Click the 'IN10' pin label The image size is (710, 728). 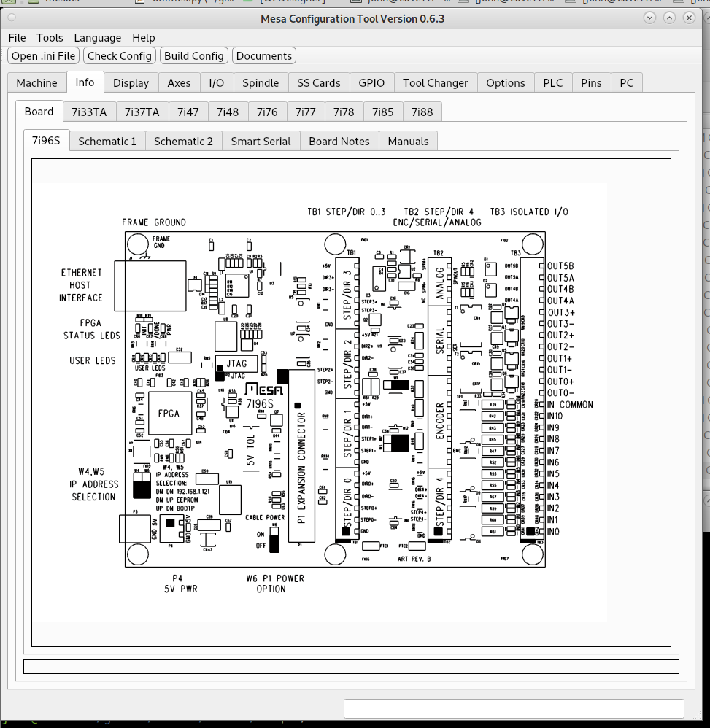coord(555,416)
